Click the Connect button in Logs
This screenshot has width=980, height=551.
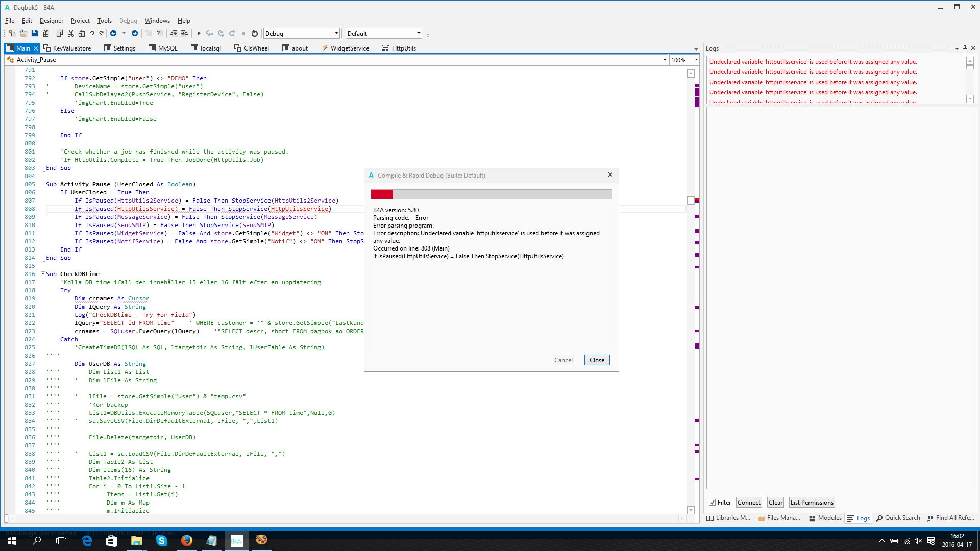click(x=749, y=503)
